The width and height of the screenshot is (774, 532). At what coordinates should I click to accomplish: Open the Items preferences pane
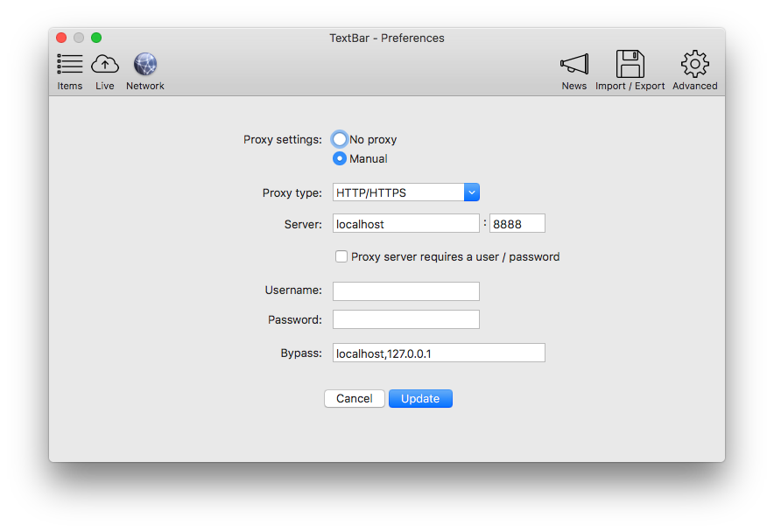click(x=69, y=72)
